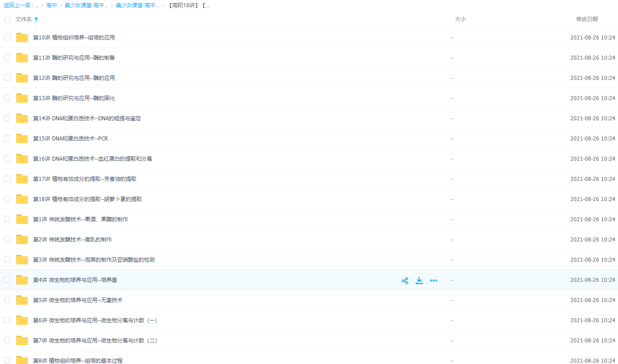
Task: Click the share icon on the 第4讲 row
Action: click(405, 281)
